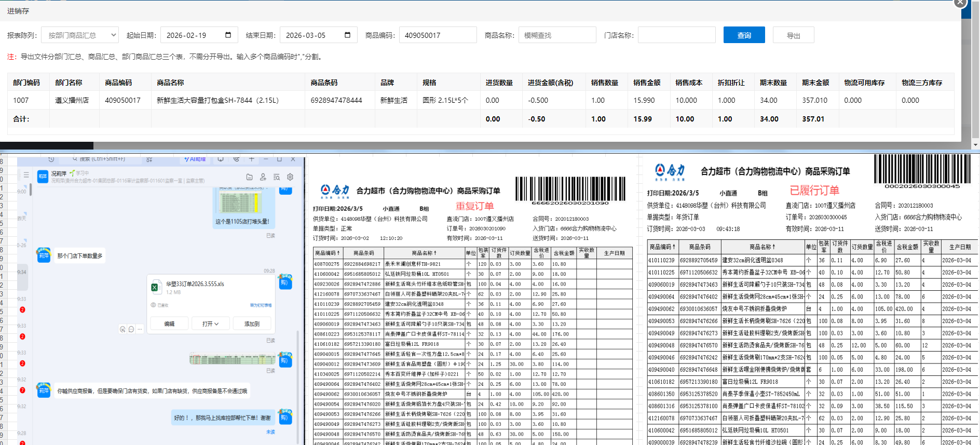This screenshot has height=445, width=980.
Task: Click the 编辑 button on the file card
Action: (169, 324)
